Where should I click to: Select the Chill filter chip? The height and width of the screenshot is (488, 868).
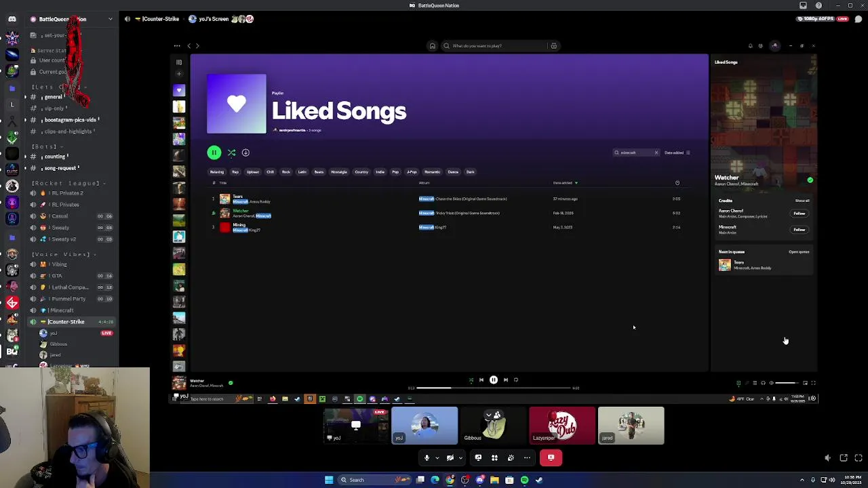(270, 172)
